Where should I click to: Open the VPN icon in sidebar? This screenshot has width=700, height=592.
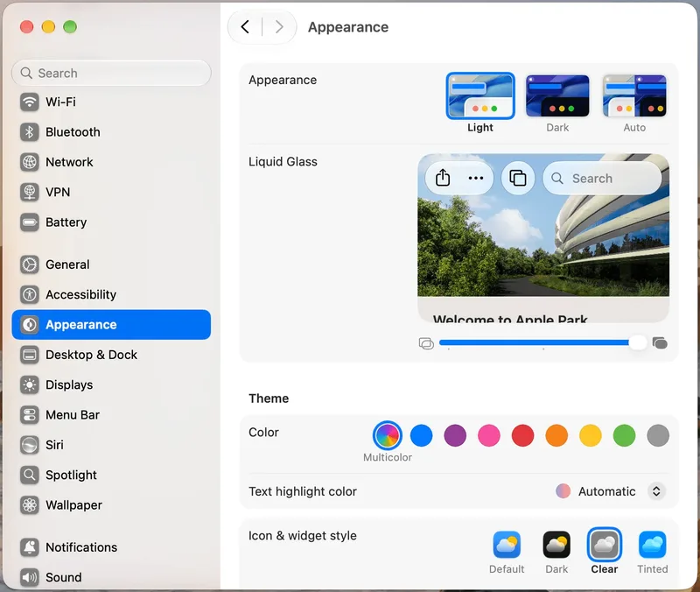tap(30, 192)
